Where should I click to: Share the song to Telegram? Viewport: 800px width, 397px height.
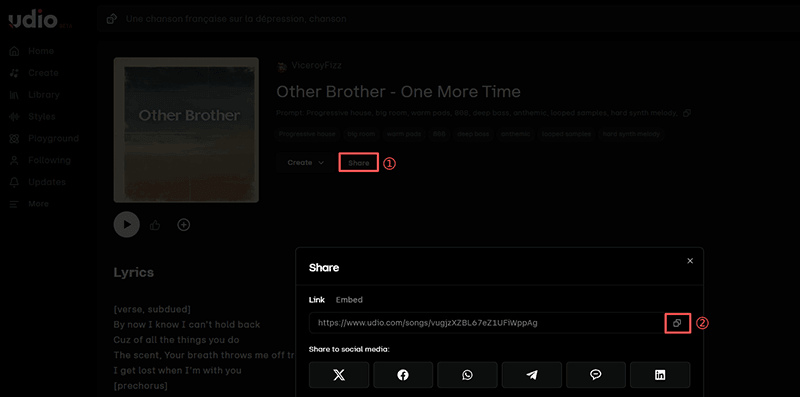point(532,375)
